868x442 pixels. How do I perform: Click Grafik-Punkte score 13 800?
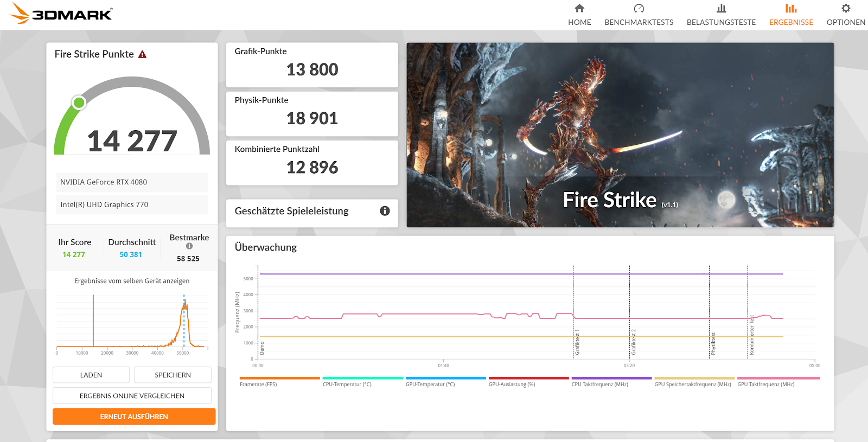[x=312, y=70]
